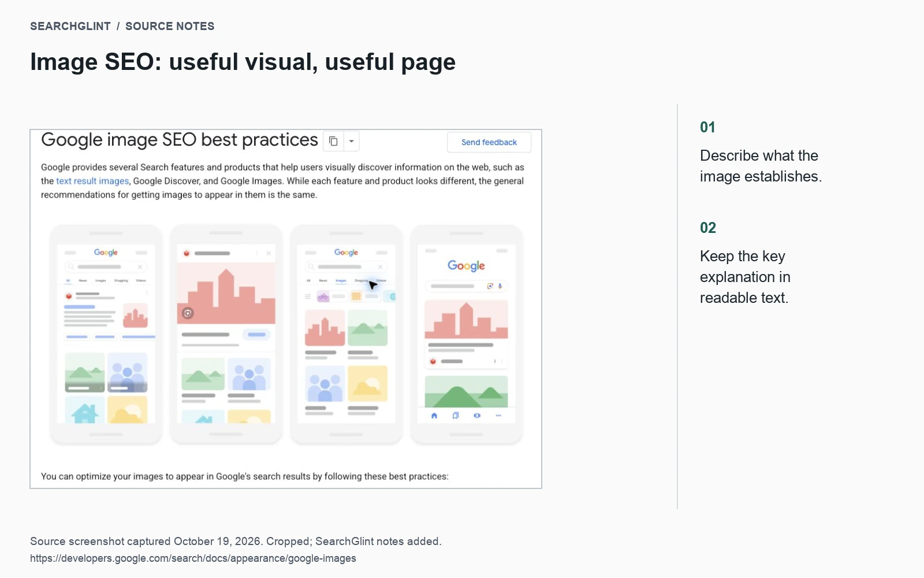Viewport: 924px width, 578px height.
Task: Tap the bookmarks icon in fourth phone's bottom bar
Action: (x=456, y=416)
